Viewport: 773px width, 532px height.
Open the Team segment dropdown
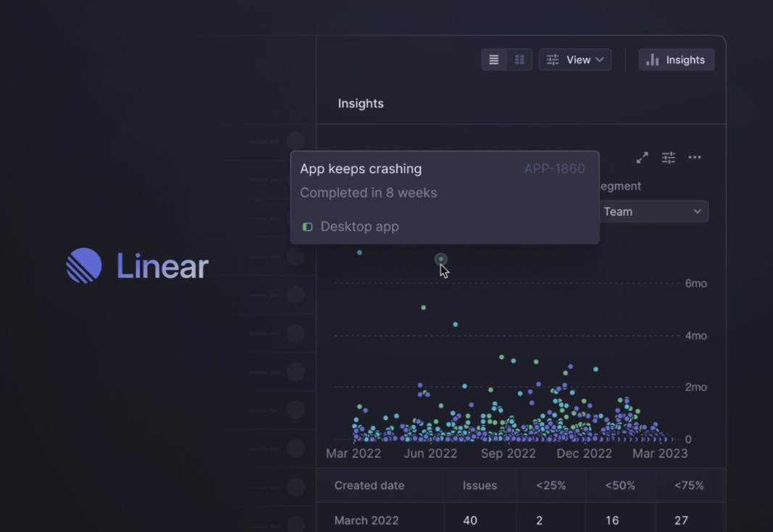[x=653, y=211]
